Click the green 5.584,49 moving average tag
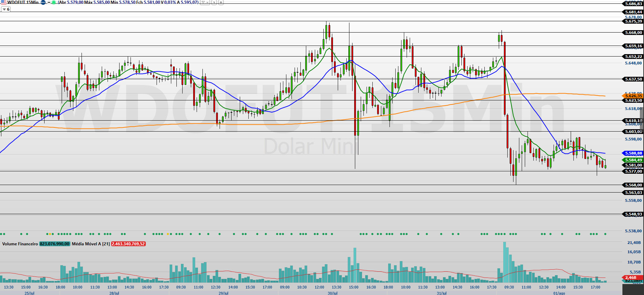This screenshot has height=295, width=644. [x=633, y=160]
